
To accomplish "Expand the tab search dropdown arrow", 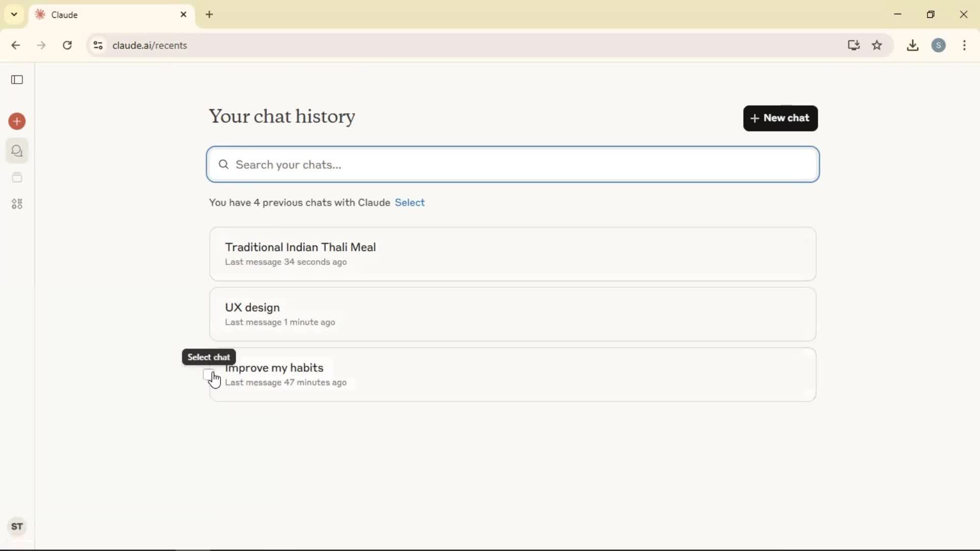I will point(14,14).
